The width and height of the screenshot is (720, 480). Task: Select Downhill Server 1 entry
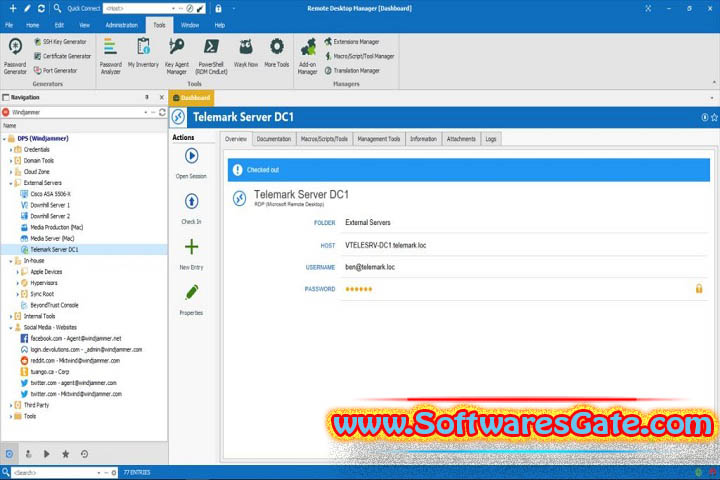50,205
